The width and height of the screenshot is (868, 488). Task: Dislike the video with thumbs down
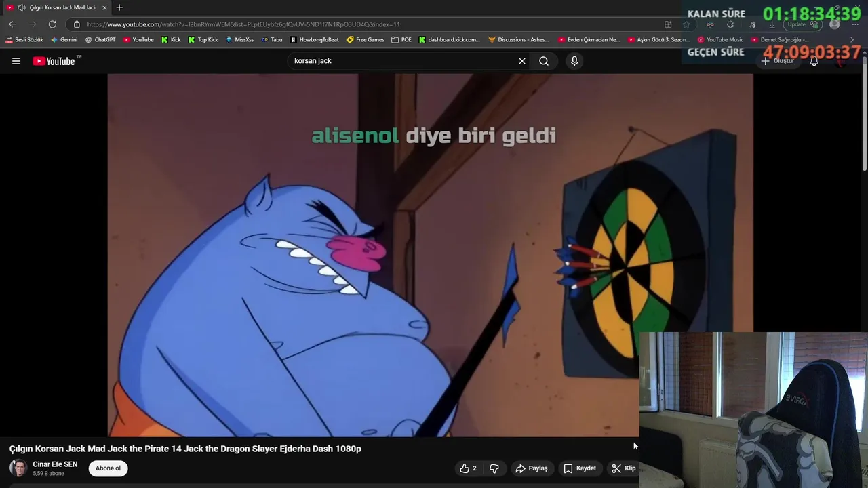coord(494,468)
